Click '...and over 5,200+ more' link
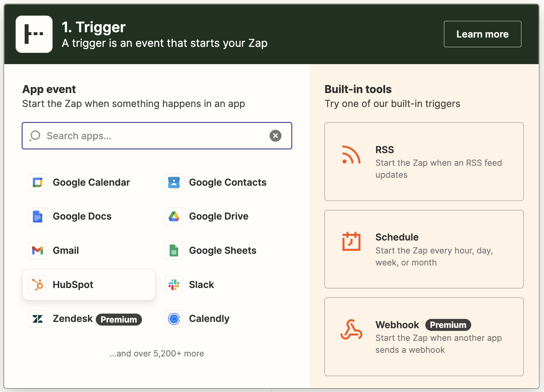Image resolution: width=544 pixels, height=392 pixels. [x=157, y=353]
